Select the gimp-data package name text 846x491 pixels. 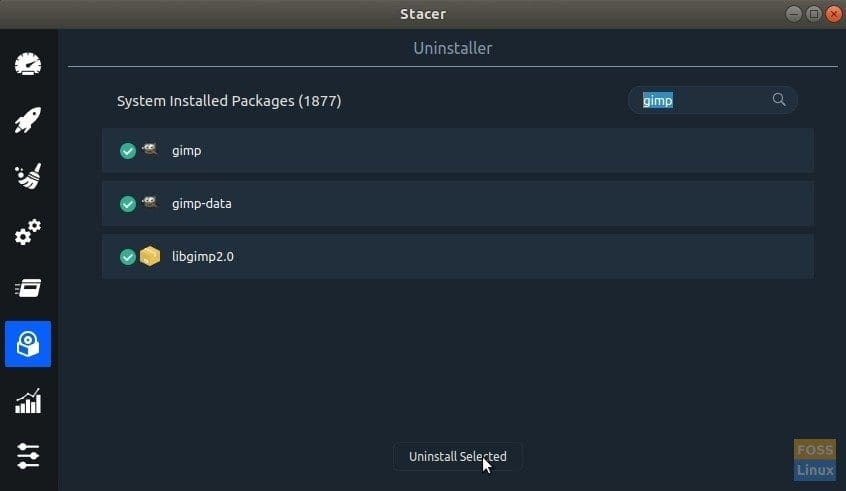click(202, 204)
